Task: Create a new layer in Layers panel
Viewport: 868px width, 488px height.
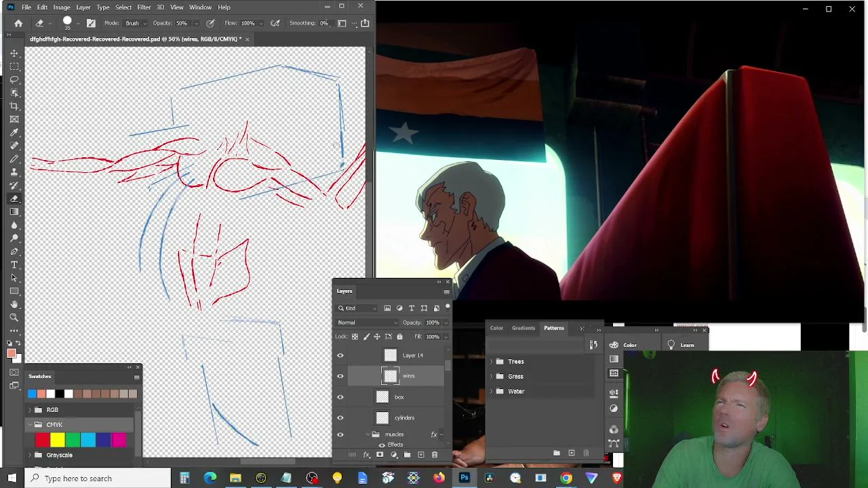Action: [x=420, y=454]
